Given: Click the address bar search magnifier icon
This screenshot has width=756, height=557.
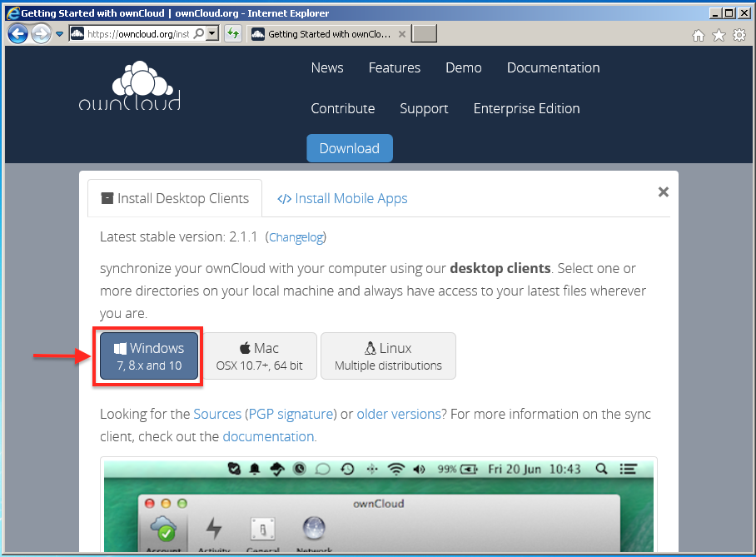Looking at the screenshot, I should 198,34.
